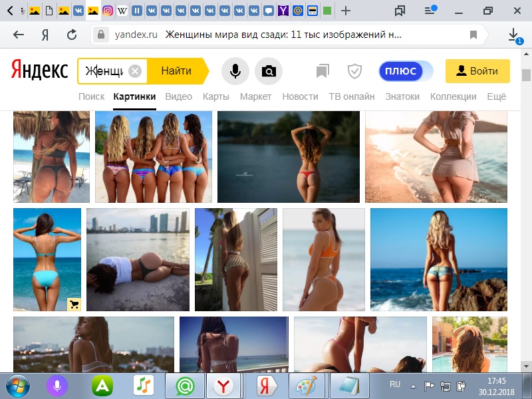The height and width of the screenshot is (399, 532).
Task: Open a new browser tab with plus
Action: point(346,11)
